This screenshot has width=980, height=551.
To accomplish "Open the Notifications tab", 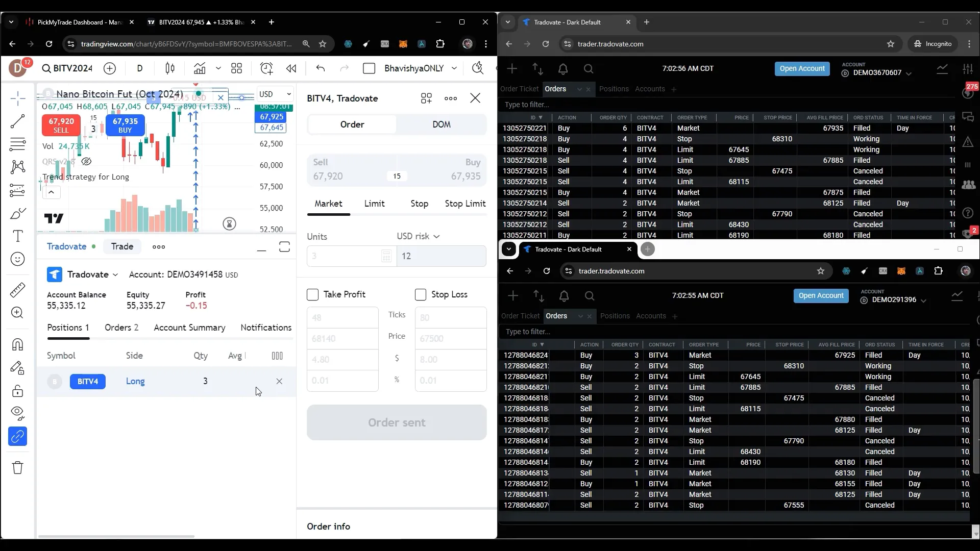I will [x=266, y=328].
